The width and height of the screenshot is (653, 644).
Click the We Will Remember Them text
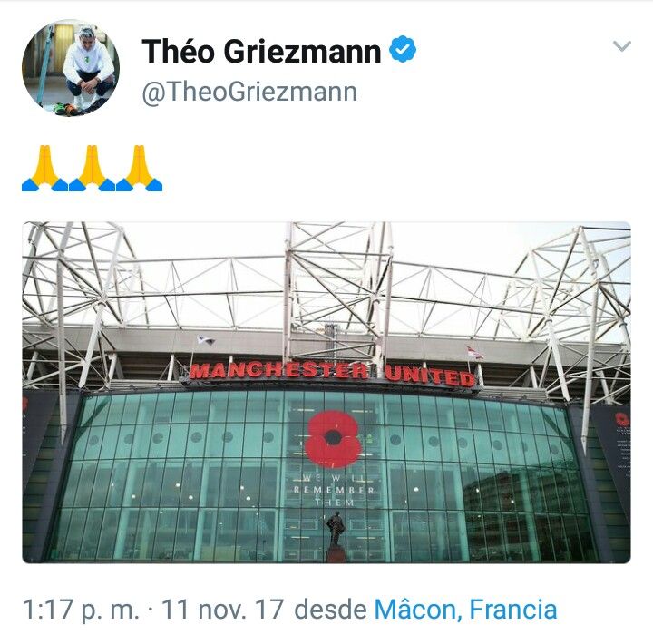[334, 490]
